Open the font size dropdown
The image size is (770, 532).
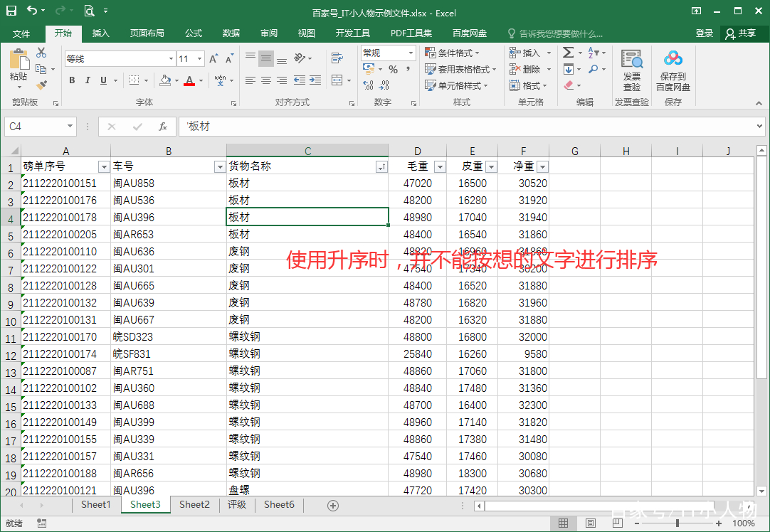click(x=199, y=59)
